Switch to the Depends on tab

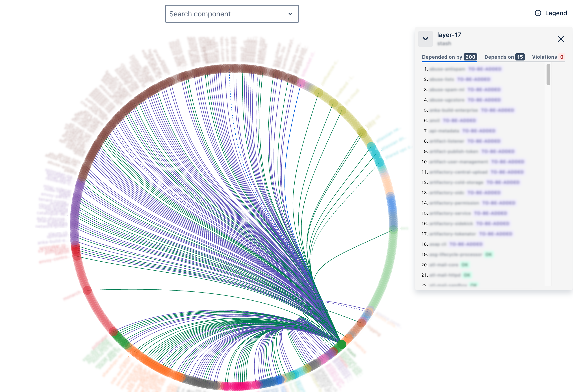pyautogui.click(x=499, y=57)
